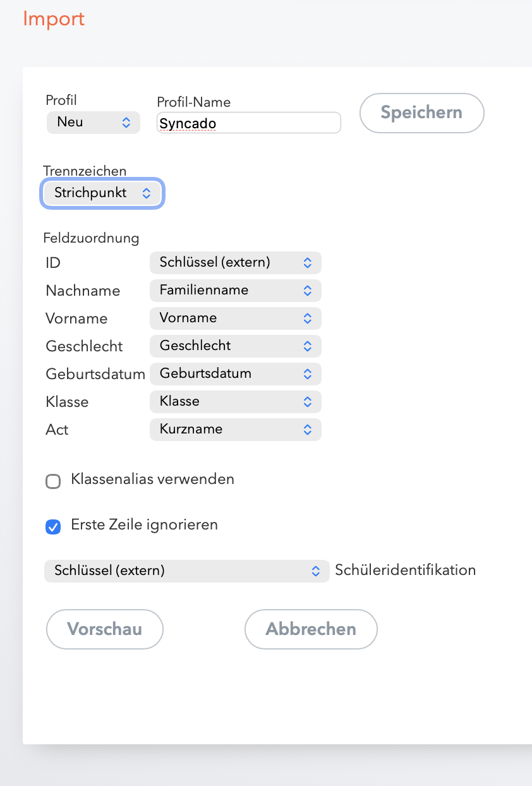Open the Act Kurzname mapping dropdown

click(235, 430)
